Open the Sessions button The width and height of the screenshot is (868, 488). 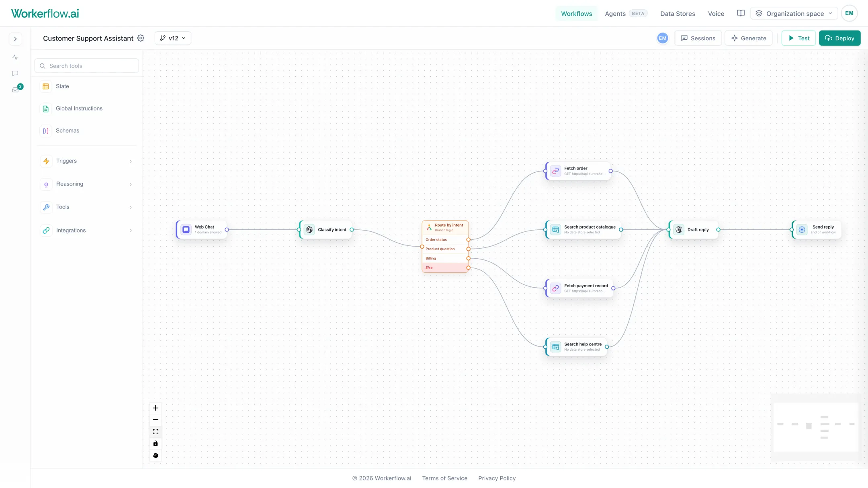coord(698,38)
